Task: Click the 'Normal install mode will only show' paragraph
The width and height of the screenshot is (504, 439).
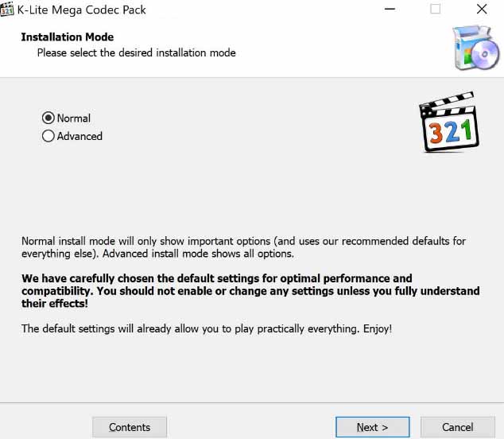Action: 243,247
